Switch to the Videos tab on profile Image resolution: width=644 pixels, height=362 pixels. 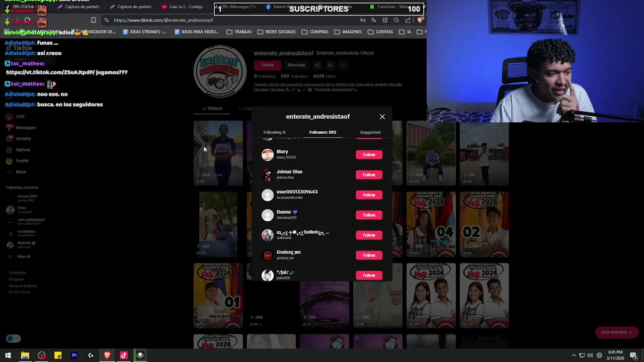[212, 109]
